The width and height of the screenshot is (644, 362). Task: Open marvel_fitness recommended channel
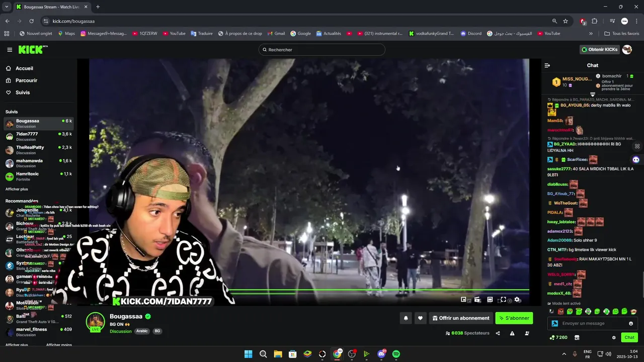[39, 332]
